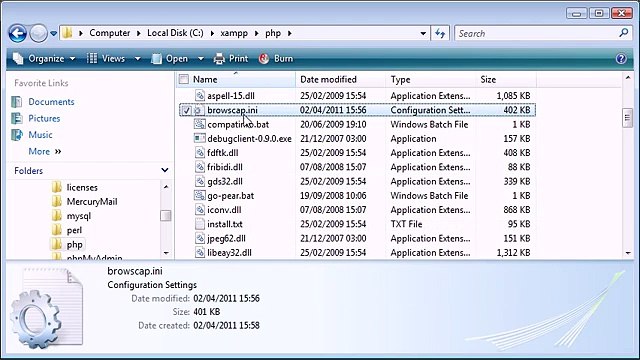
Task: Select the file name go-pear.bat
Action: [x=231, y=196]
